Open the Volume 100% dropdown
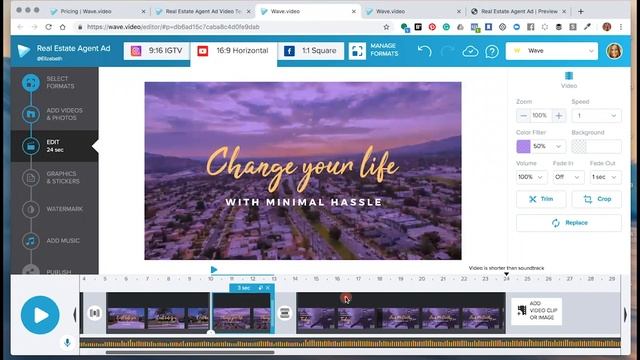The height and width of the screenshot is (360, 640). tap(531, 177)
